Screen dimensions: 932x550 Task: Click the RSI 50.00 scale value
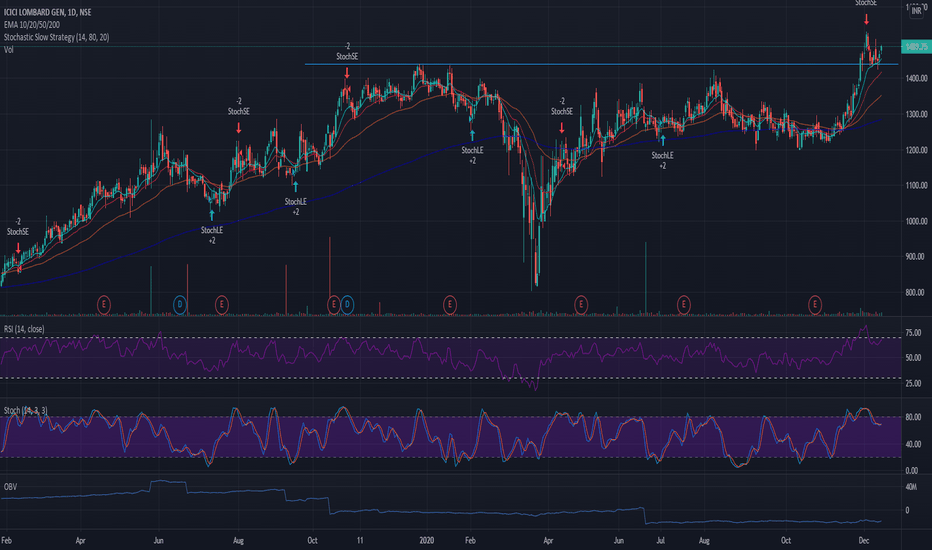[913, 358]
